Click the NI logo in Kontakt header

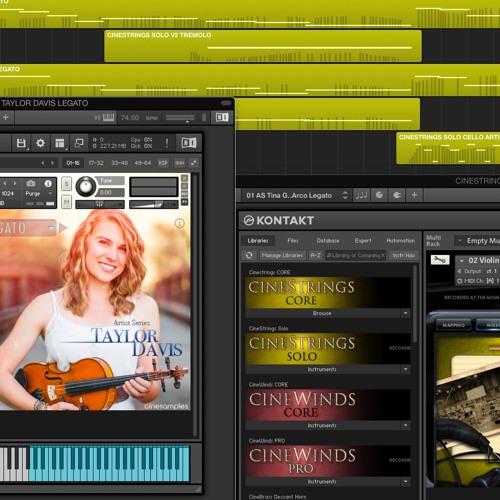[x=189, y=143]
